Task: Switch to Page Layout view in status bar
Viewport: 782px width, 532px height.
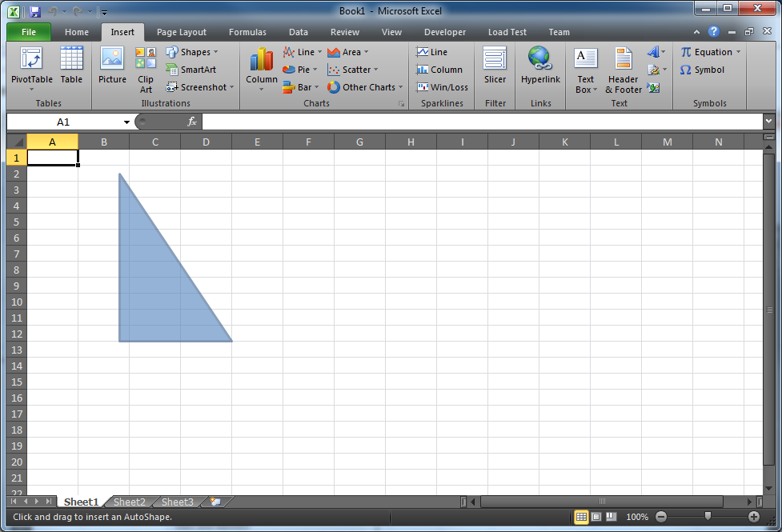Action: 596,517
